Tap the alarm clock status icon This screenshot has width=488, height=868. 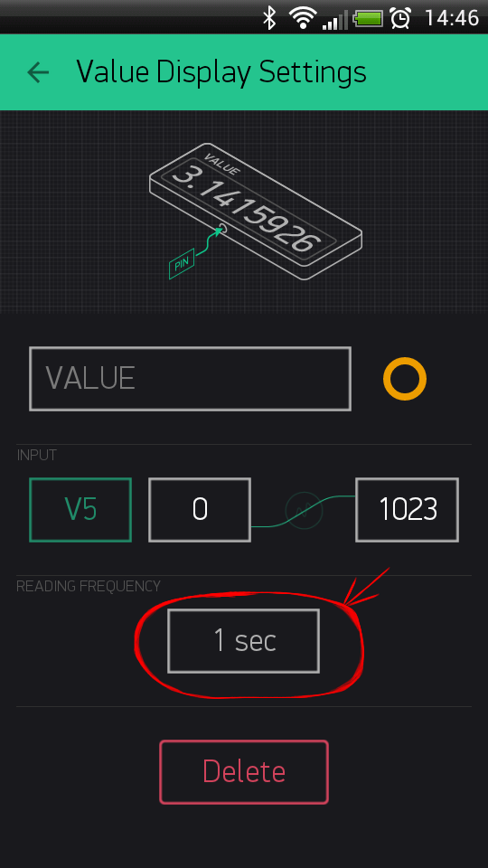coord(400,18)
